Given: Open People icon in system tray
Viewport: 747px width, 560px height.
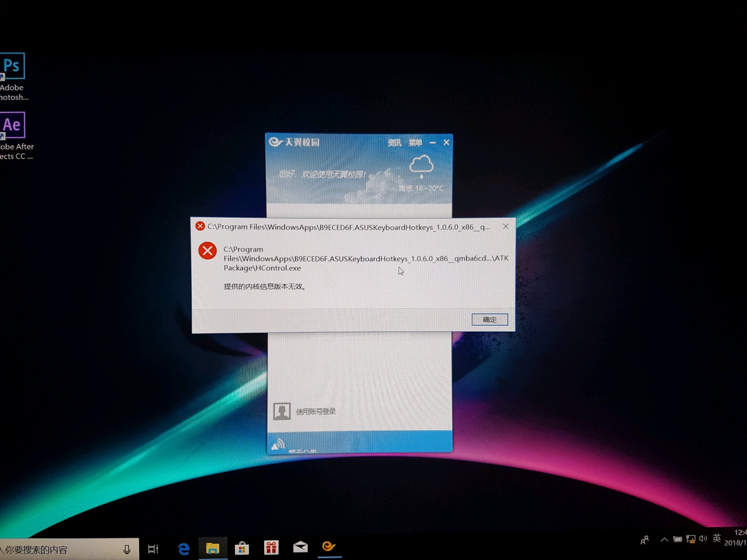Looking at the screenshot, I should 645,540.
